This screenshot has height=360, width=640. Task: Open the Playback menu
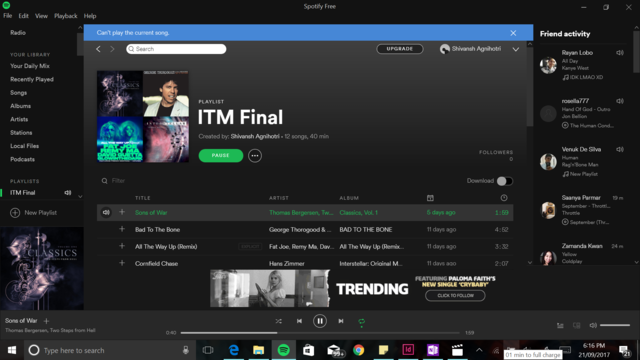click(x=65, y=16)
